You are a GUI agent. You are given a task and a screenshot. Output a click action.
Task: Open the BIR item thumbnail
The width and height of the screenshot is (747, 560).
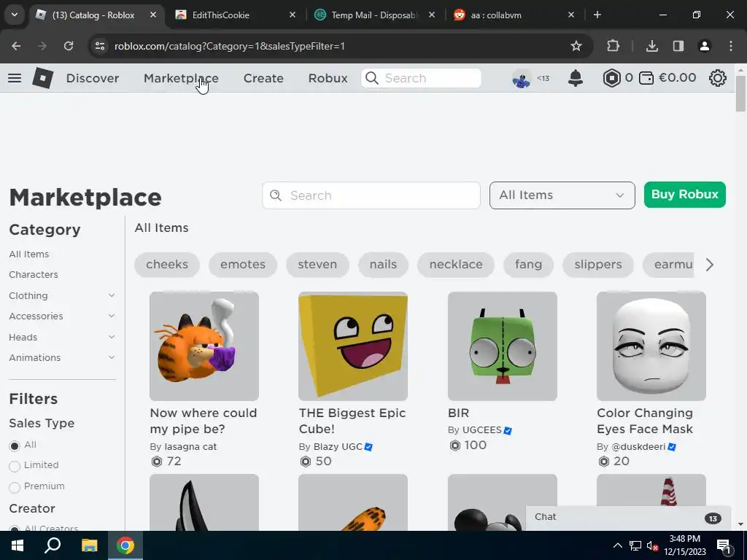[x=502, y=346]
